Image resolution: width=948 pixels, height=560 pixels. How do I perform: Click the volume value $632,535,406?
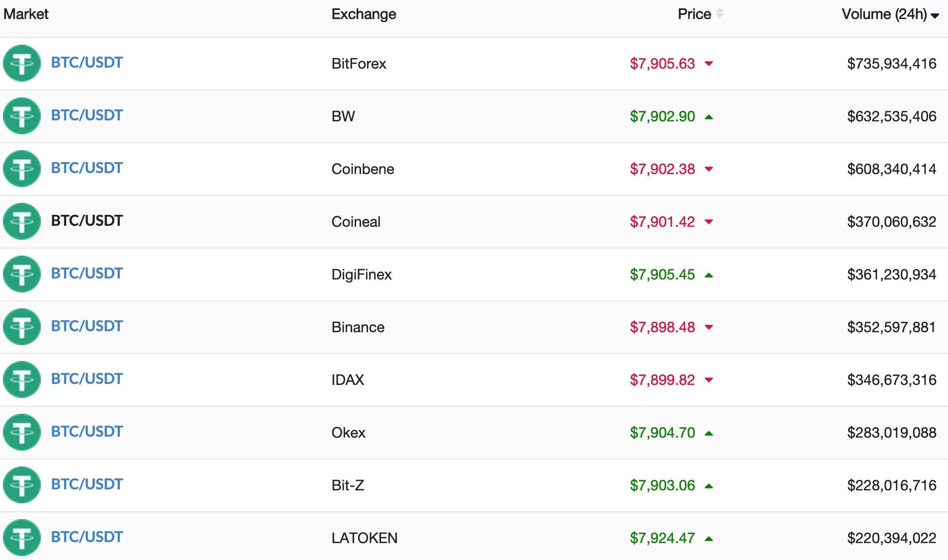coord(891,116)
